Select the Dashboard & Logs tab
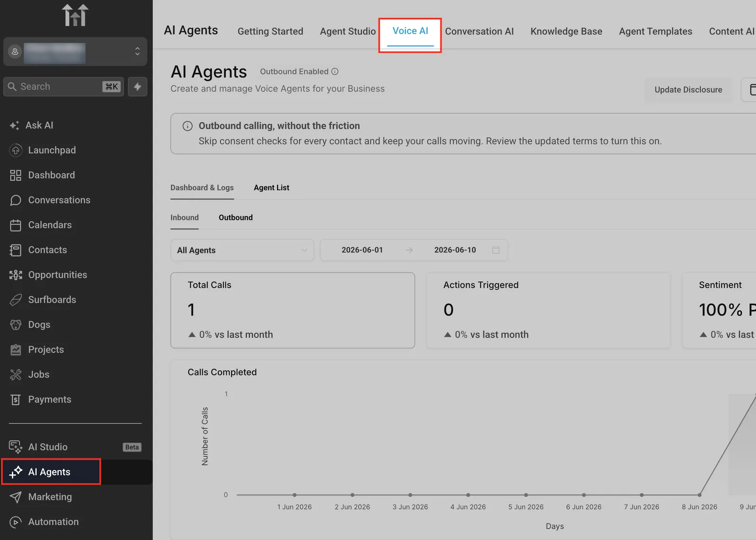 coord(202,188)
